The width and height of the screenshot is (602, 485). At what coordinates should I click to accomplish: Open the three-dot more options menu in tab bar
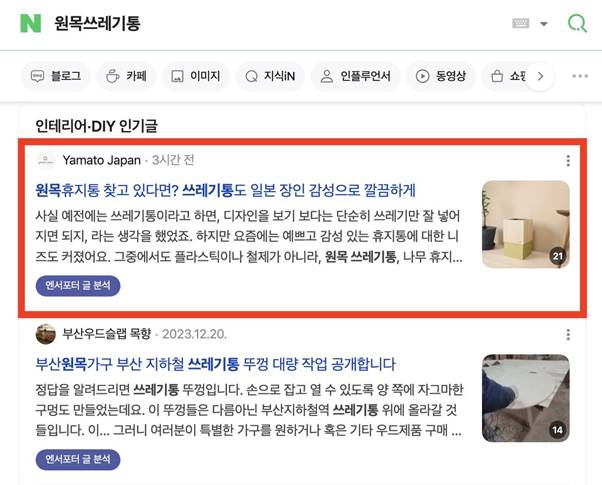tap(580, 76)
